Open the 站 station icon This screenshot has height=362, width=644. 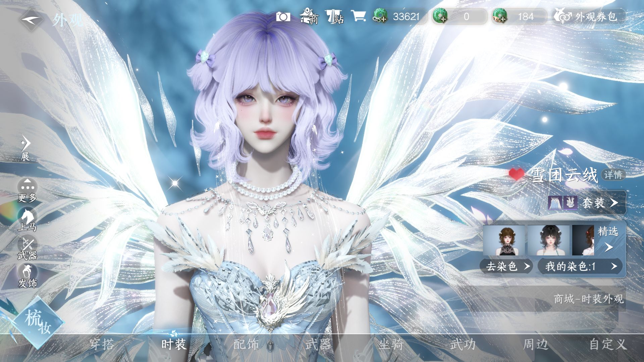pos(334,16)
